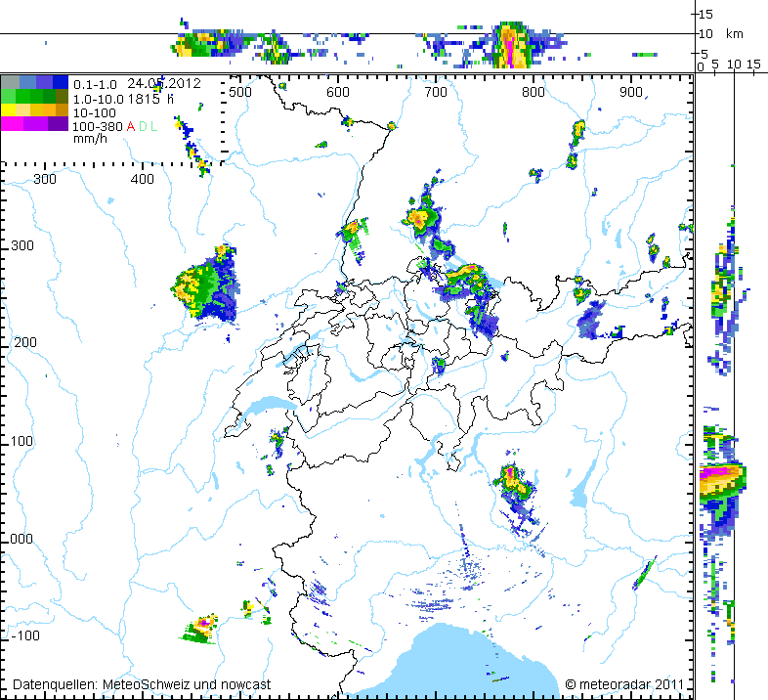Image resolution: width=768 pixels, height=700 pixels.
Task: Click the yellow-cored storm cell north of Lake Constance
Action: coord(421,218)
